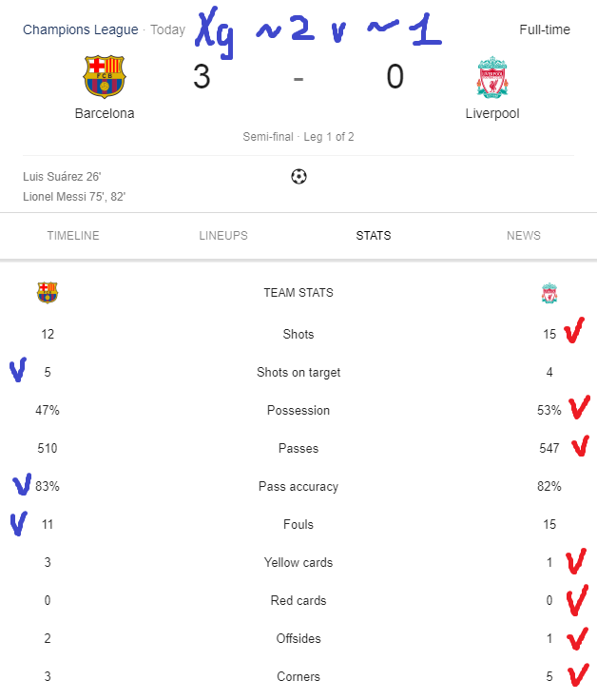
Task: Click red checkmark next to Corners 5
Action: point(578,675)
